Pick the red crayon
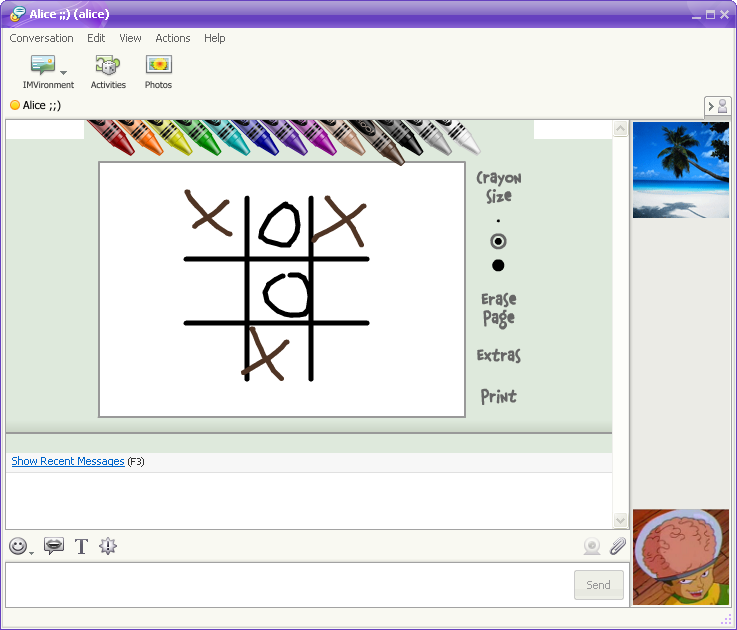Image resolution: width=737 pixels, height=630 pixels. click(112, 138)
